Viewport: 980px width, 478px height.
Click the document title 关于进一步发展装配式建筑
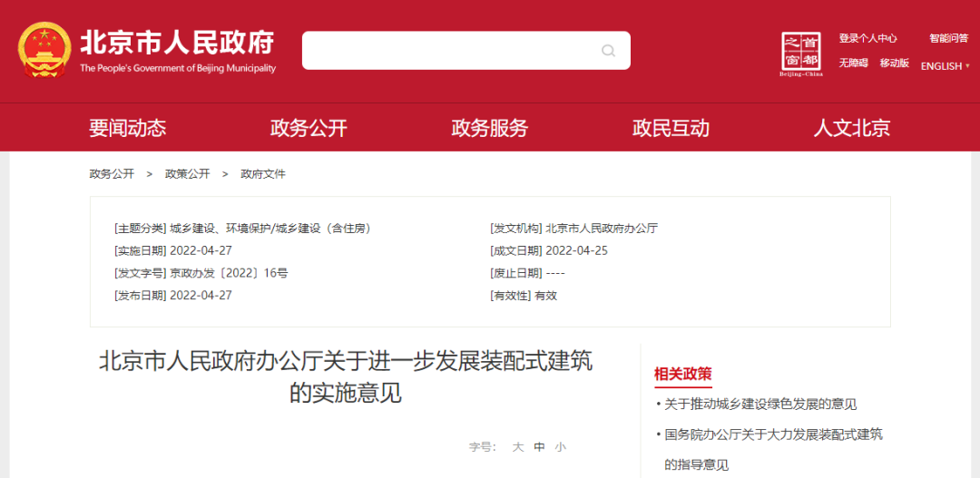click(x=346, y=377)
